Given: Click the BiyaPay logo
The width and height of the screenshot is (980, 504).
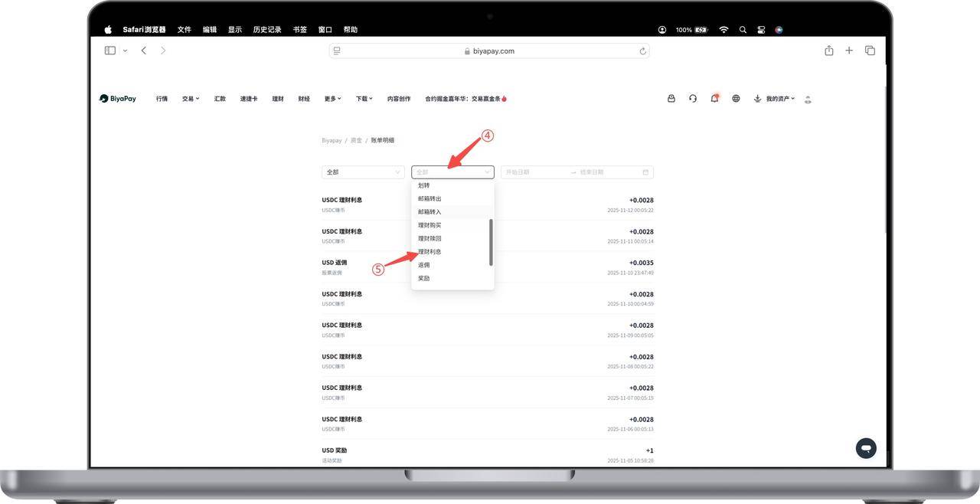Looking at the screenshot, I should 118,99.
